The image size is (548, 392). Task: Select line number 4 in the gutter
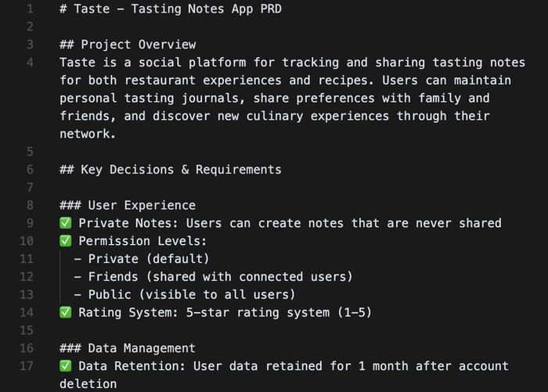30,63
